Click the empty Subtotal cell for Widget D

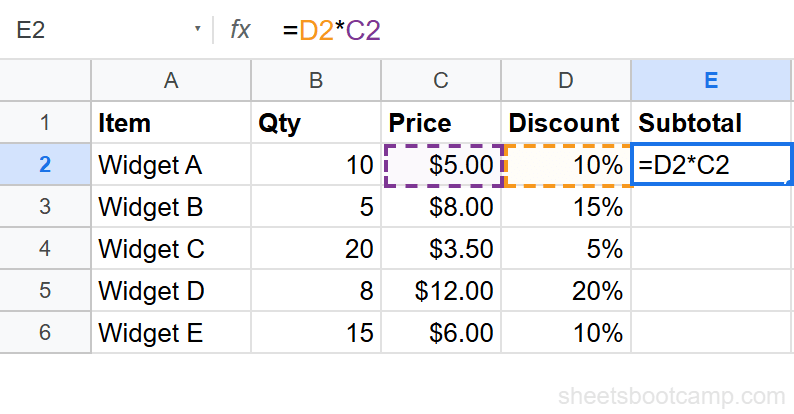click(x=711, y=291)
